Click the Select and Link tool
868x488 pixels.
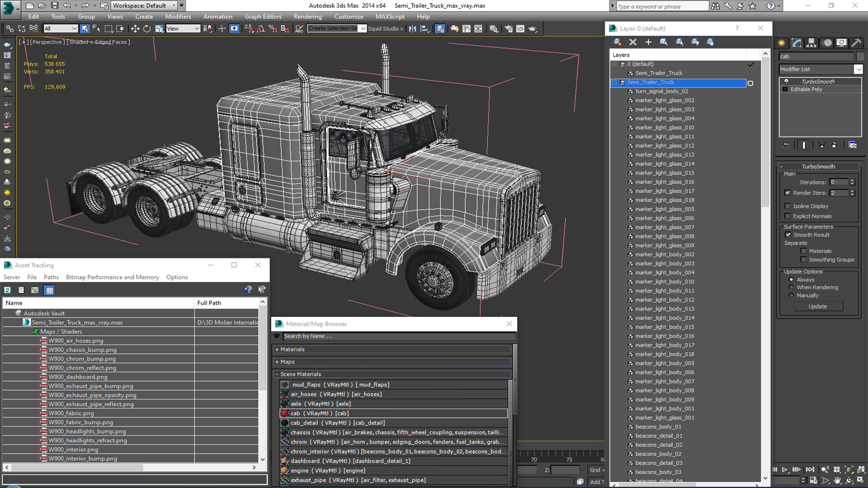tap(9, 28)
